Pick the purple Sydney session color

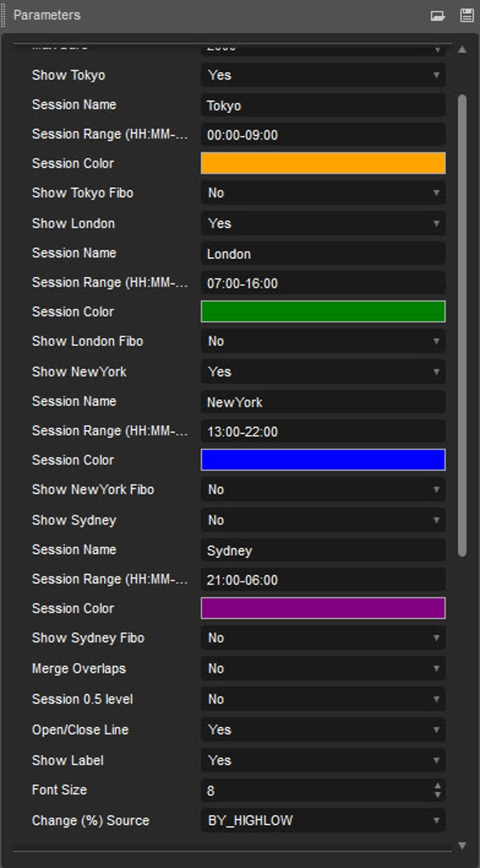point(323,609)
